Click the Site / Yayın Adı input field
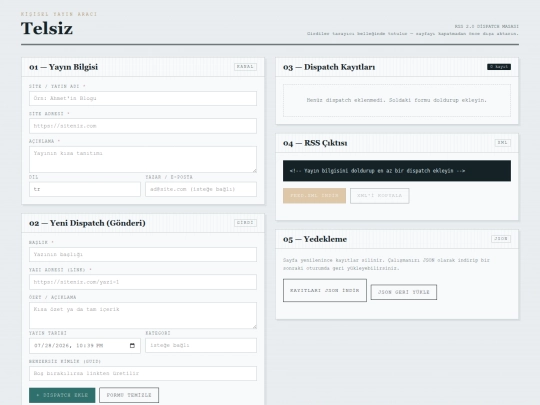 point(143,98)
